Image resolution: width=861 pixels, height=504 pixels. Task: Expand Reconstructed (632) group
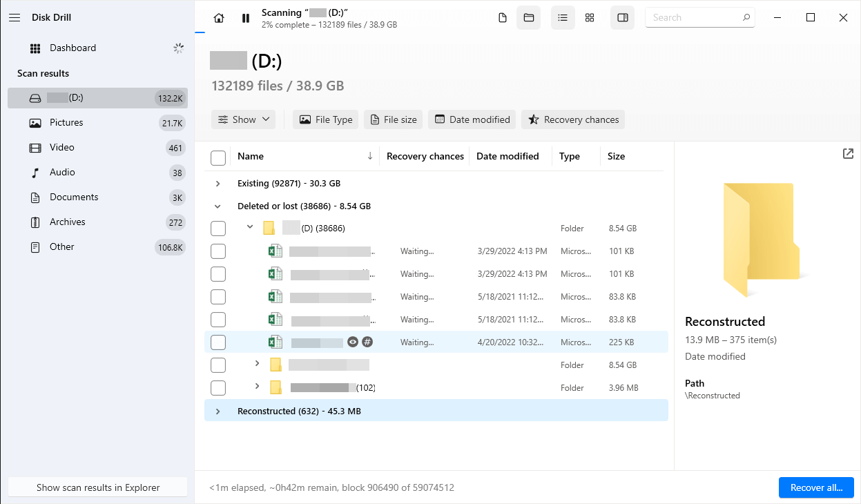(x=217, y=411)
